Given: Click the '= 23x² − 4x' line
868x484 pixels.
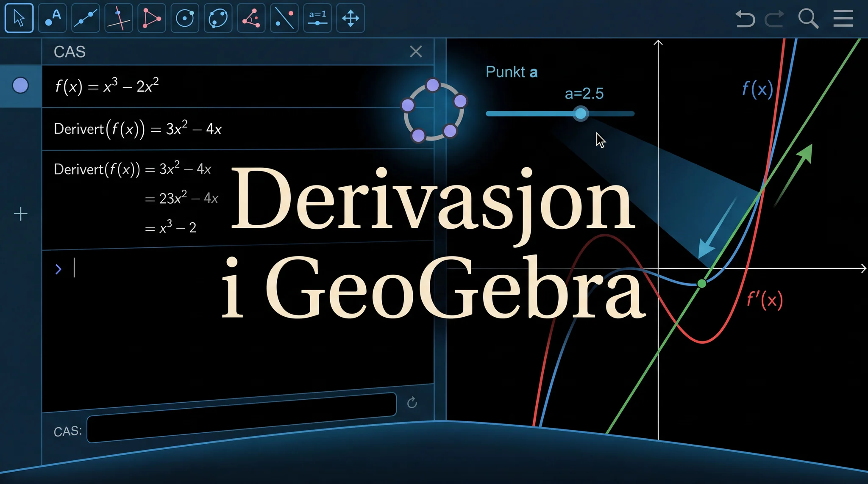Looking at the screenshot, I should (x=181, y=198).
